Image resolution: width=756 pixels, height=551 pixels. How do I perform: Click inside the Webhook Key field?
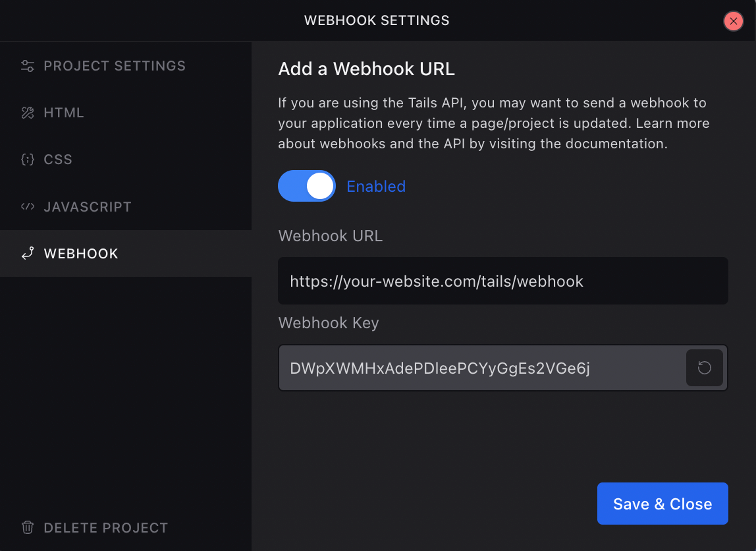(x=481, y=368)
